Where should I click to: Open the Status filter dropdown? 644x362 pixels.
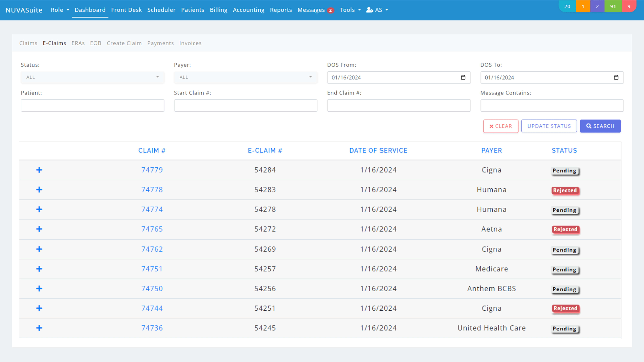click(93, 77)
